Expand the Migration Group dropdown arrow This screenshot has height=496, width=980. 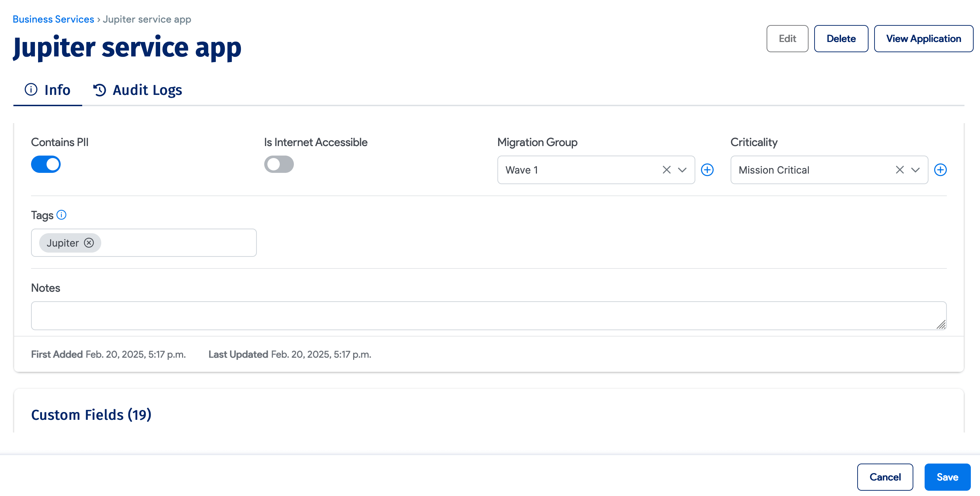682,170
